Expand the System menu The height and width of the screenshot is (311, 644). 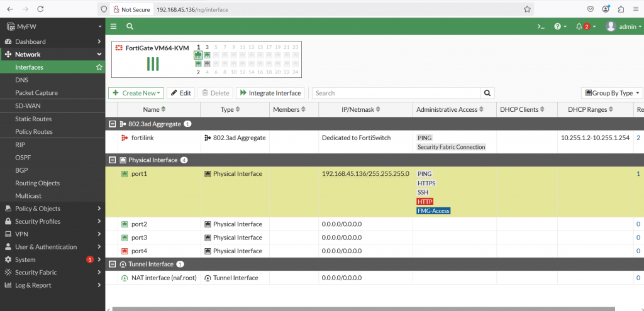[53, 259]
